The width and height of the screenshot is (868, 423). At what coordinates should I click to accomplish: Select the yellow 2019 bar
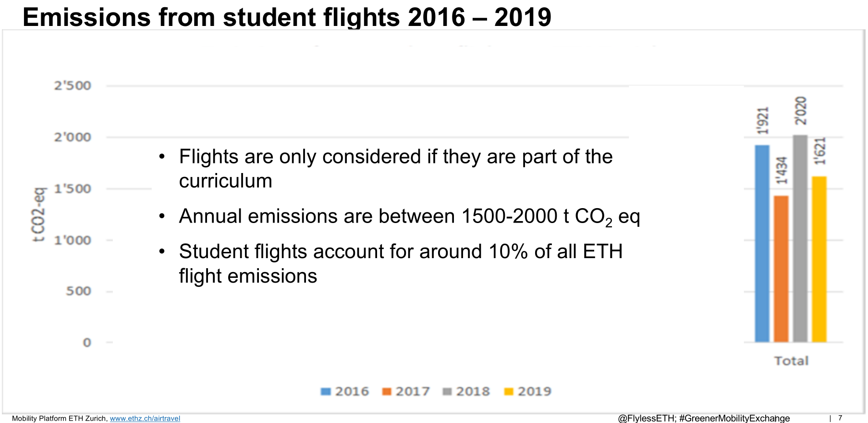click(x=819, y=260)
